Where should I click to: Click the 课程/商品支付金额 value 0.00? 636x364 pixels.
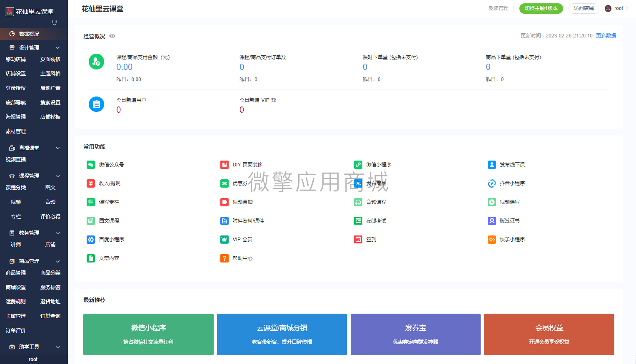(x=125, y=67)
